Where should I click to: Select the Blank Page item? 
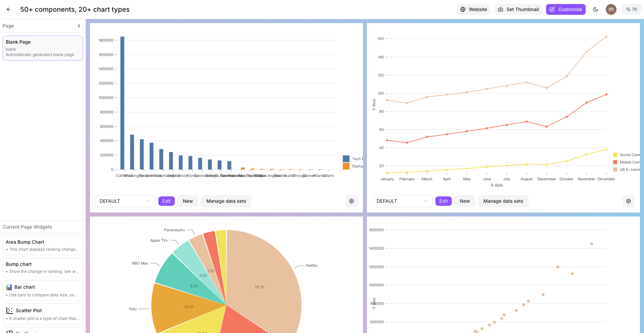coord(43,48)
